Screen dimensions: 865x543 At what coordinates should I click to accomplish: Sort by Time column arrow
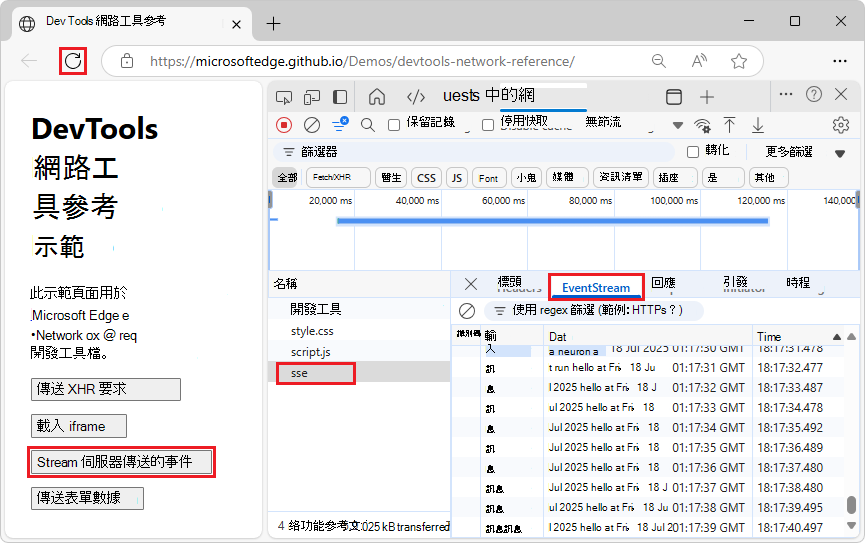coord(836,337)
